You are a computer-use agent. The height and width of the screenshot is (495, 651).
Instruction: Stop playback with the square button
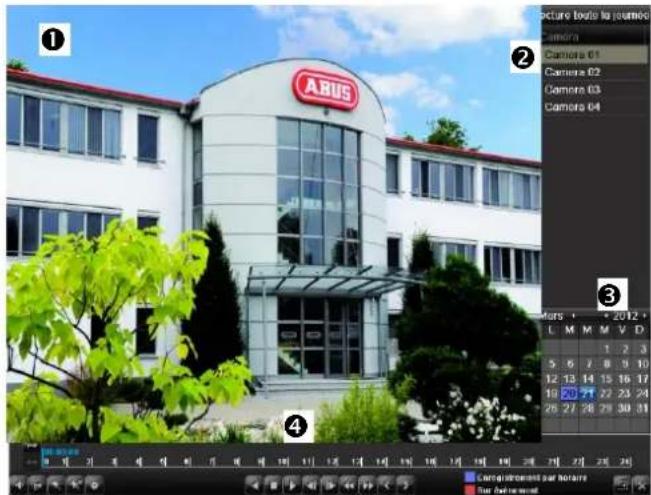[x=273, y=485]
